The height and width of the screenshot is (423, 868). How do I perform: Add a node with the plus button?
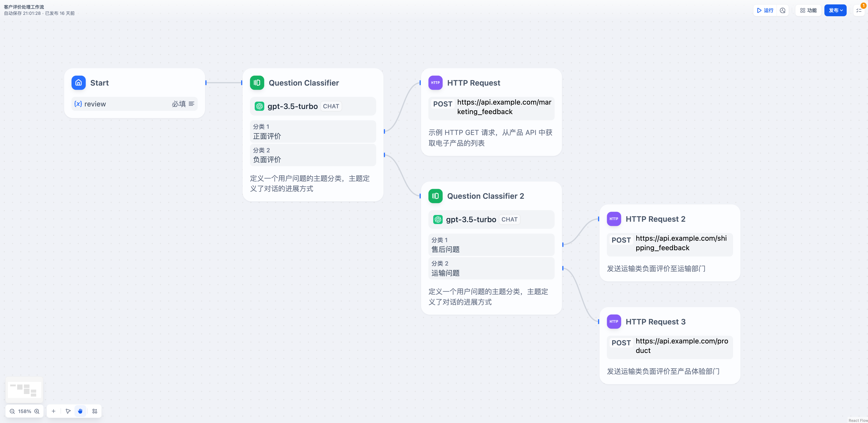(x=54, y=411)
